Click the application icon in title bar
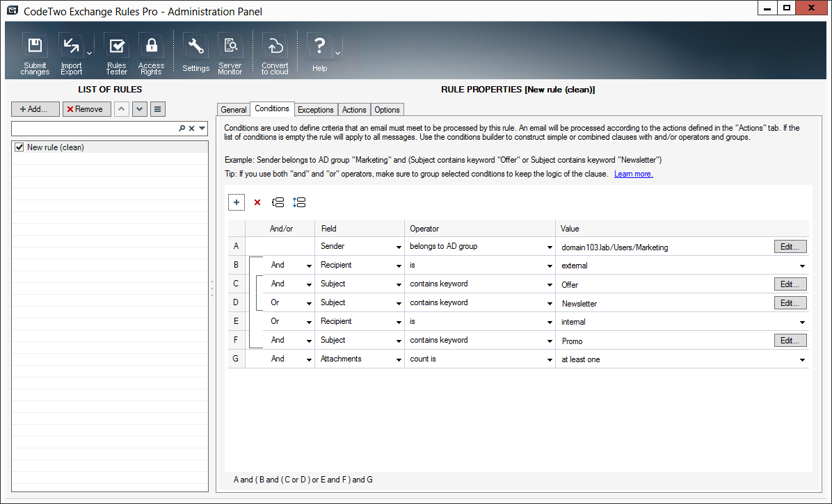The width and height of the screenshot is (832, 504). click(13, 10)
